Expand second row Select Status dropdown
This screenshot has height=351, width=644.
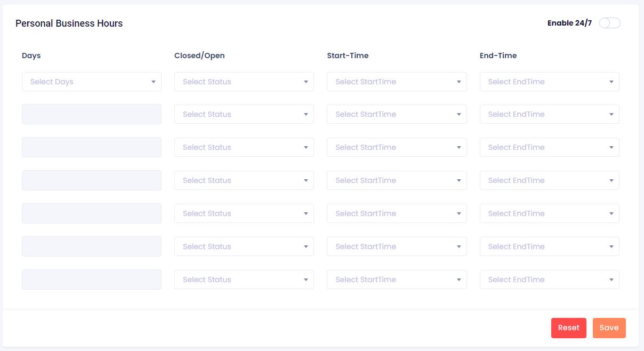(x=244, y=114)
